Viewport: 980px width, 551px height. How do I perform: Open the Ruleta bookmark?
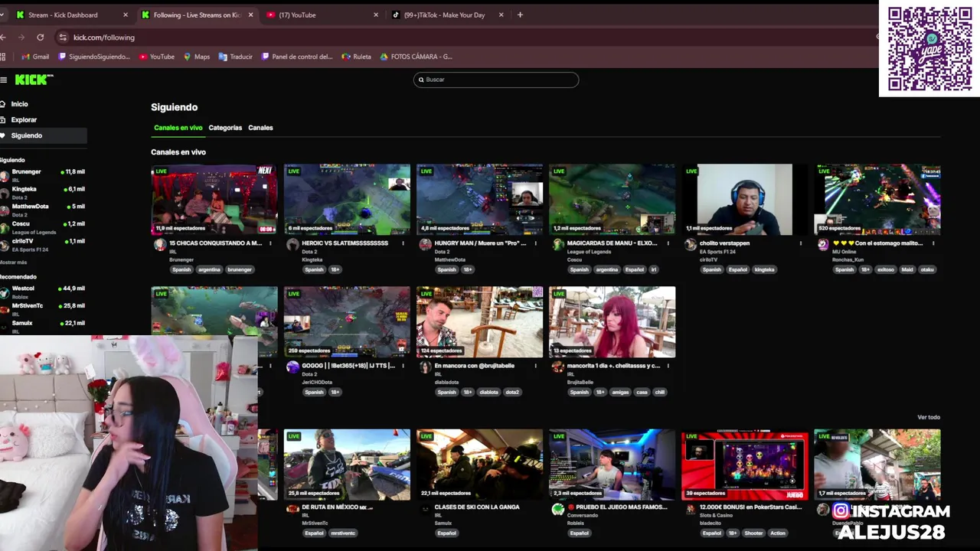click(x=357, y=57)
